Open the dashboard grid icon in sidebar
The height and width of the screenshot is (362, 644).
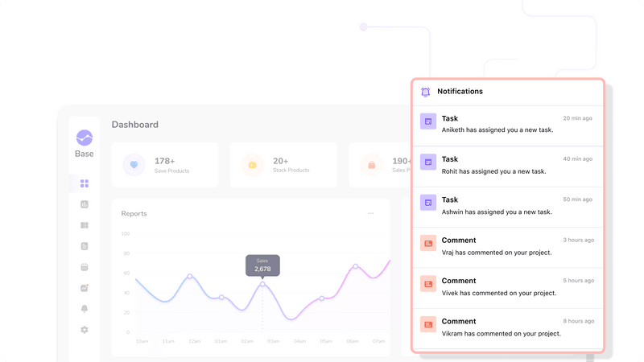85,183
